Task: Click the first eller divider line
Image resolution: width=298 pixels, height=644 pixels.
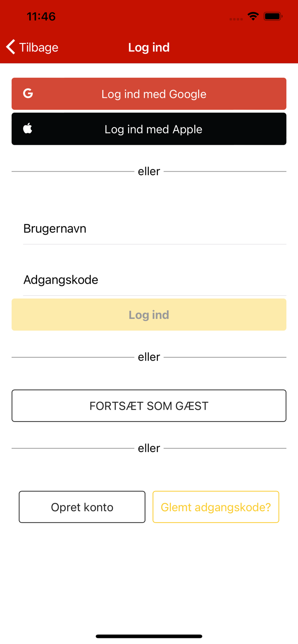Action: click(x=149, y=171)
